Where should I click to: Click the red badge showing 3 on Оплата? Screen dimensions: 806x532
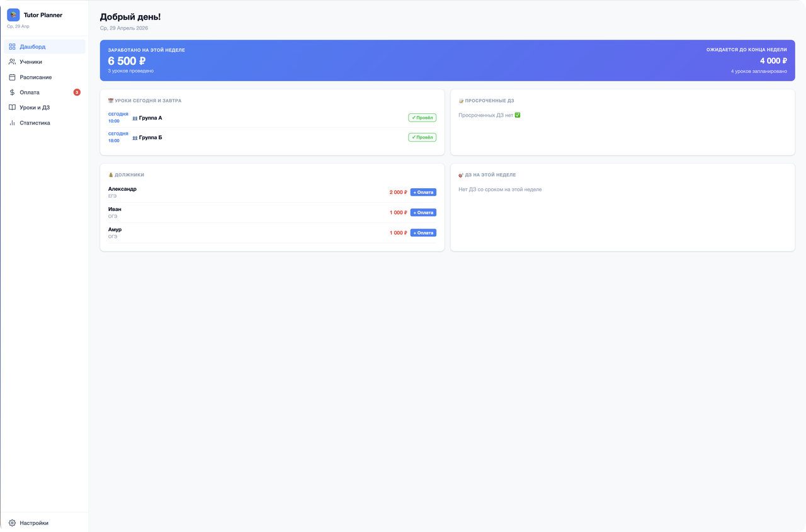point(77,93)
